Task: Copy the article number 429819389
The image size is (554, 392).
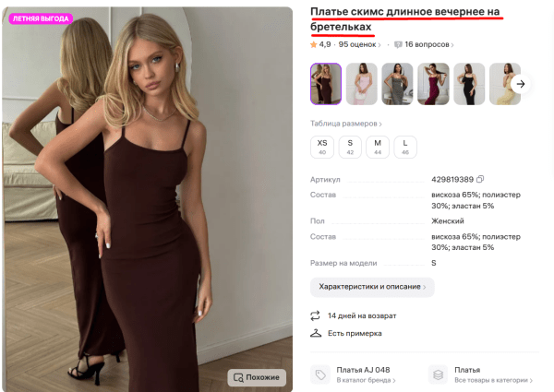Action: click(480, 179)
